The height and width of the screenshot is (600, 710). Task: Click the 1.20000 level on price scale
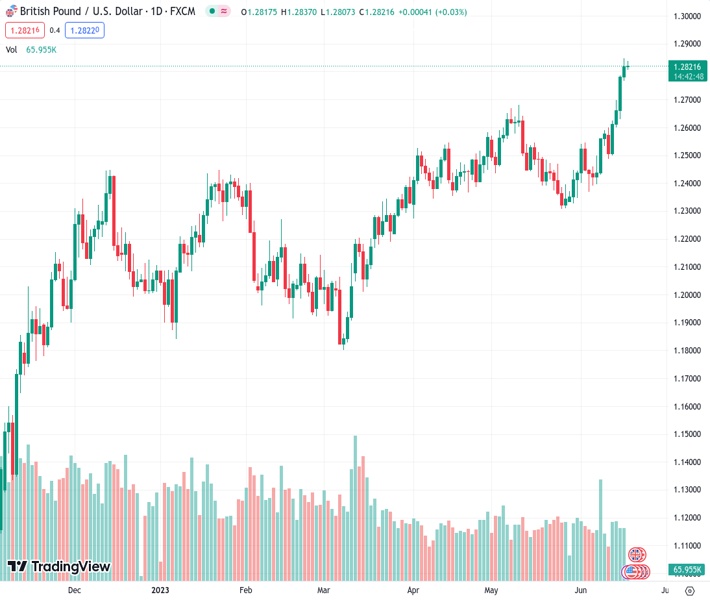point(686,295)
